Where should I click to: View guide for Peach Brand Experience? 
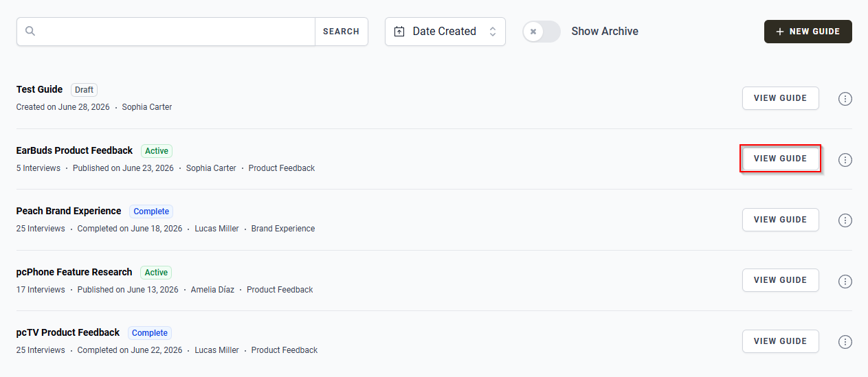tap(780, 220)
